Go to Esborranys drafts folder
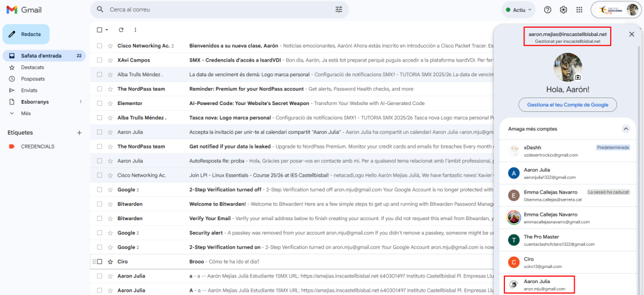The image size is (644, 295). (35, 101)
